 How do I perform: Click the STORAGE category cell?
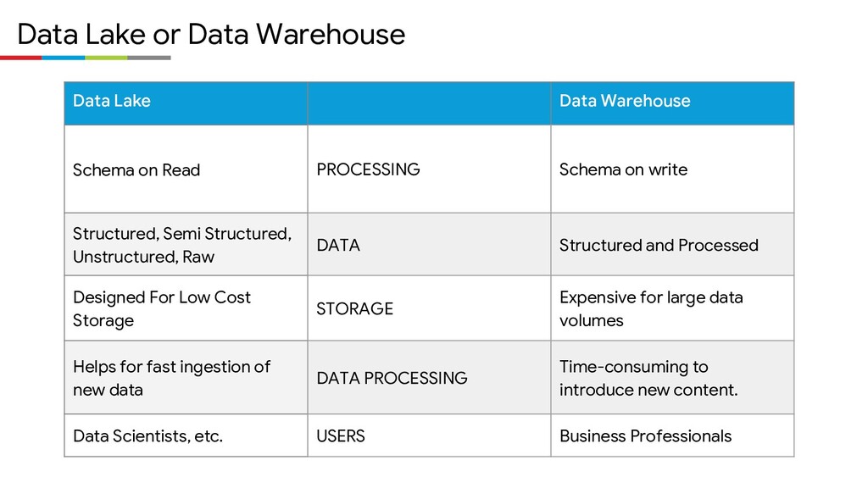point(429,308)
